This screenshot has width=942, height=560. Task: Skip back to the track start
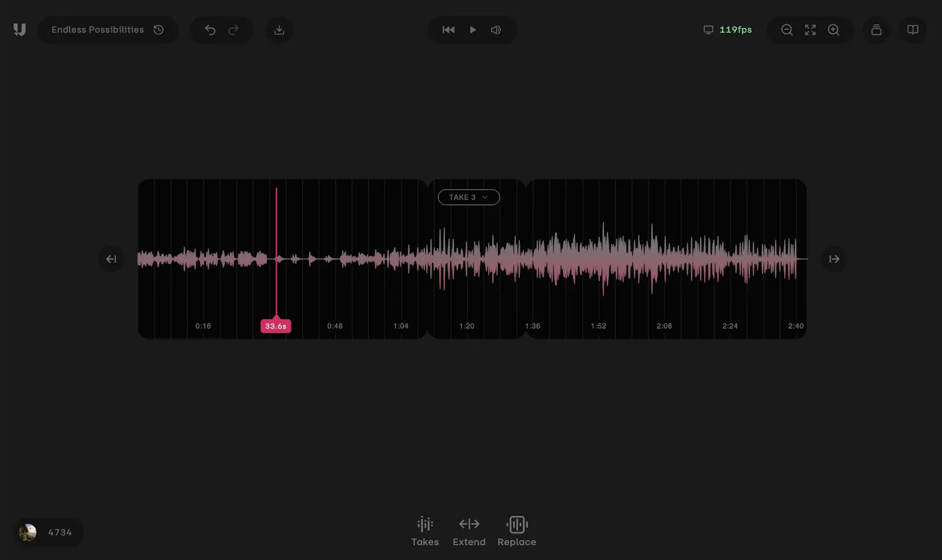point(449,29)
